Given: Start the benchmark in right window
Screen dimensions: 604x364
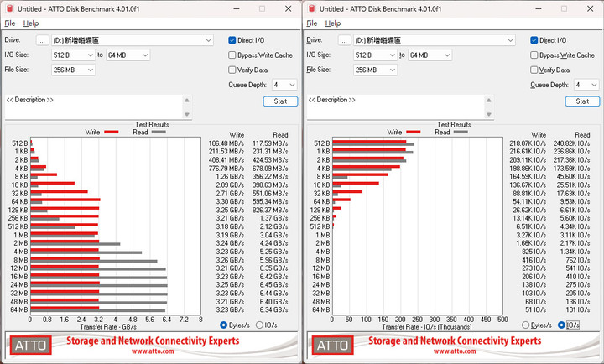Looking at the screenshot, I should (582, 101).
